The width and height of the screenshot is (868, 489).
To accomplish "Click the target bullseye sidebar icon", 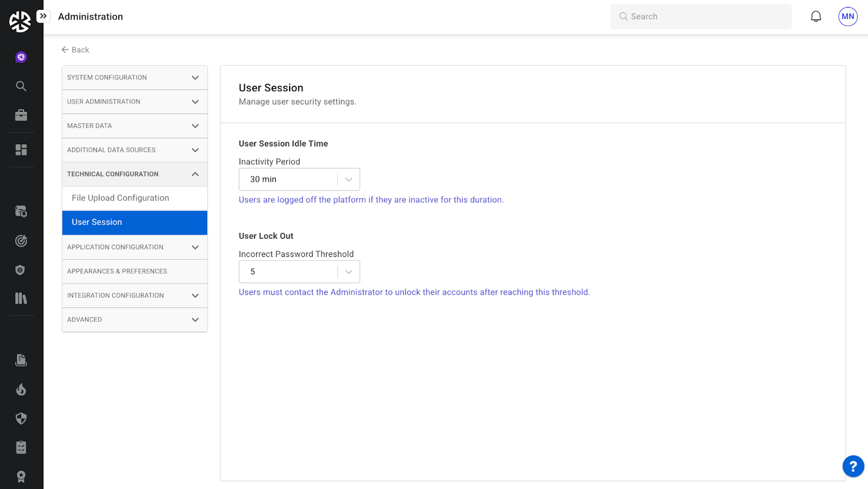I will pos(21,241).
